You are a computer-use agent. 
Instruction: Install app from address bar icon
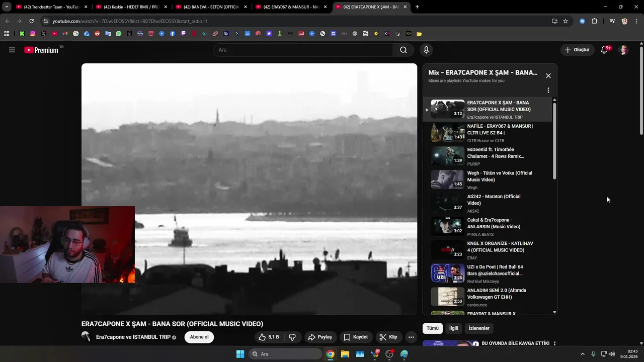pos(554,21)
